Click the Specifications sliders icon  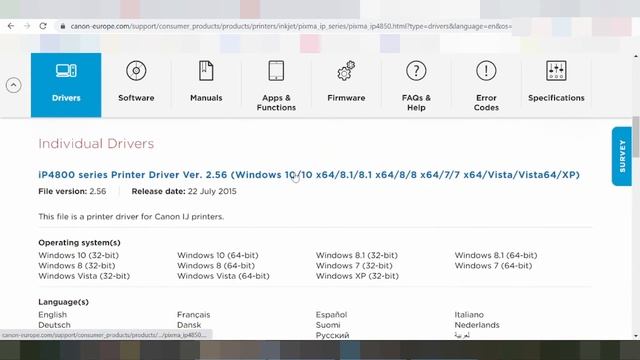(556, 71)
